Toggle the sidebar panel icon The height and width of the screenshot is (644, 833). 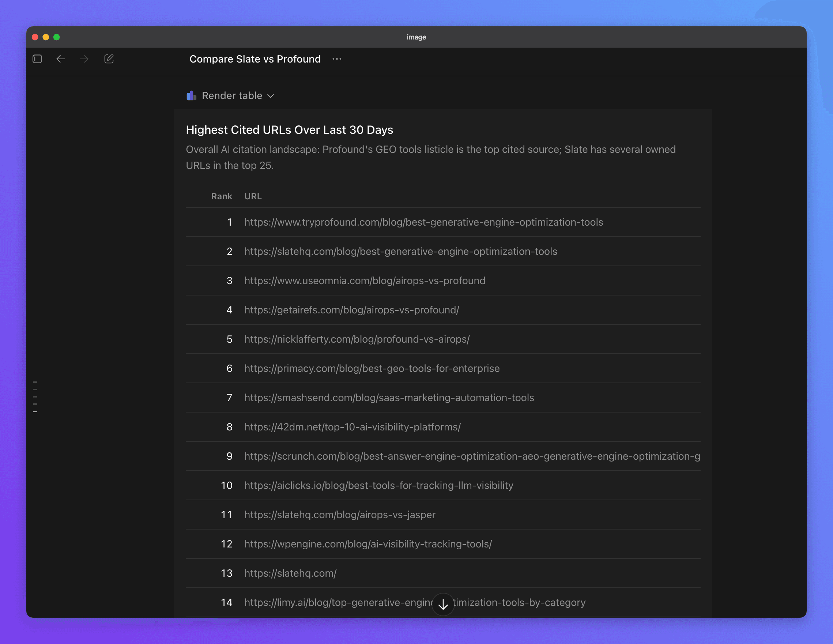click(37, 59)
